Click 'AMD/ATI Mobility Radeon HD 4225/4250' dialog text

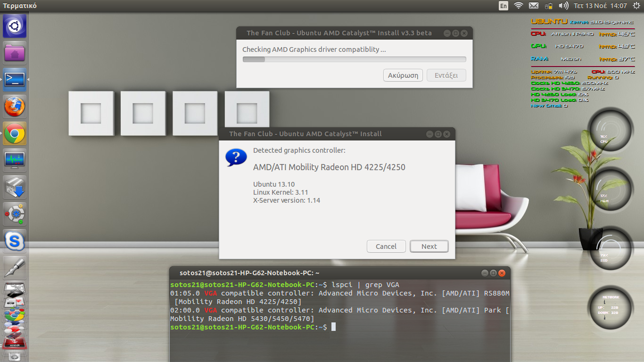(x=329, y=167)
